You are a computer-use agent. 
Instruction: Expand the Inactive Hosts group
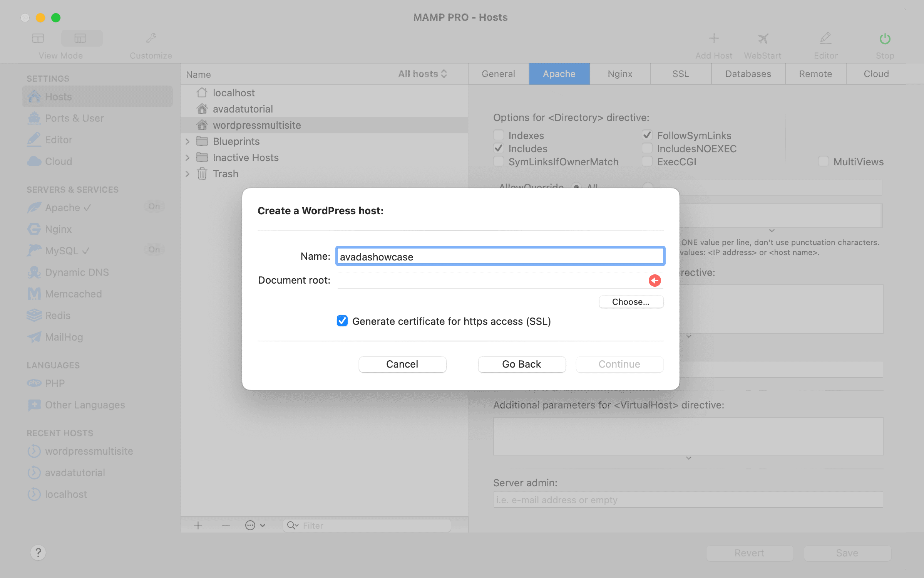(x=187, y=157)
